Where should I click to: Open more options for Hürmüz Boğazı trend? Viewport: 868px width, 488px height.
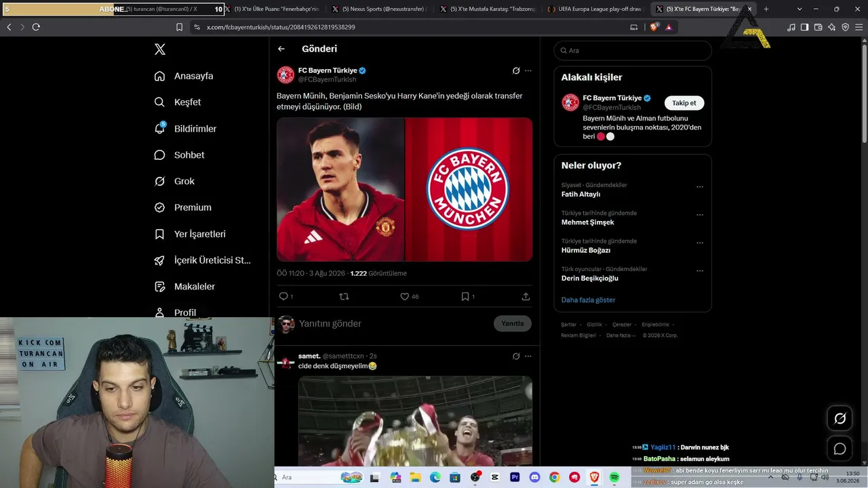(x=700, y=243)
